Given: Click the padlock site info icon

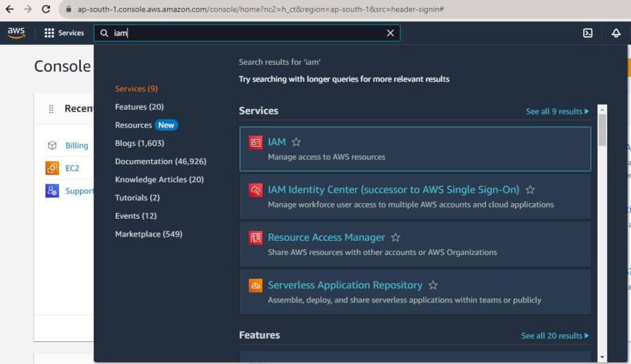Looking at the screenshot, I should pyautogui.click(x=69, y=9).
